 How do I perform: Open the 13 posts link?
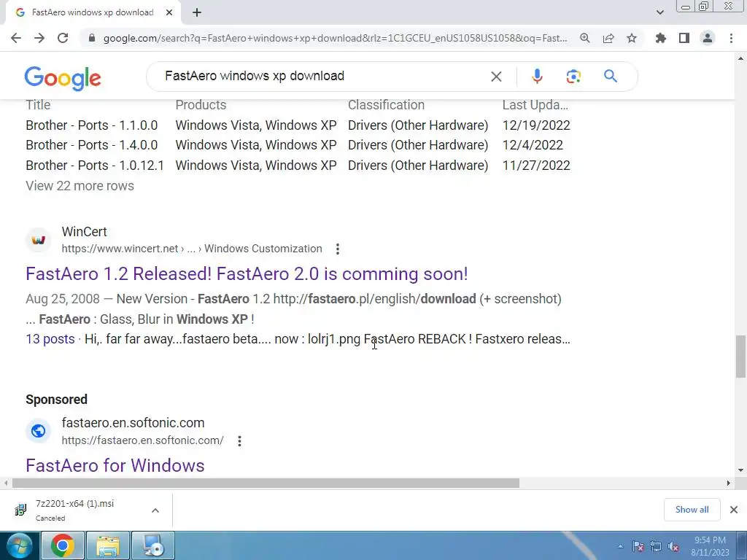tap(50, 339)
